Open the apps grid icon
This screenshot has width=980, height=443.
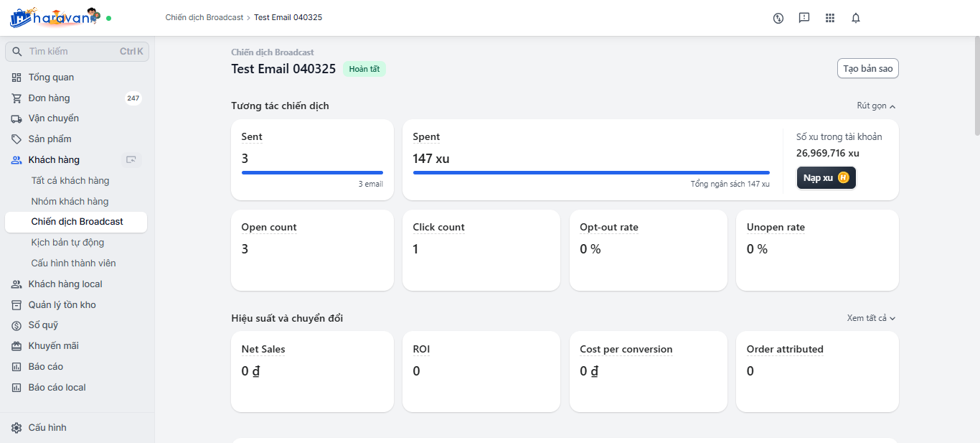point(830,18)
